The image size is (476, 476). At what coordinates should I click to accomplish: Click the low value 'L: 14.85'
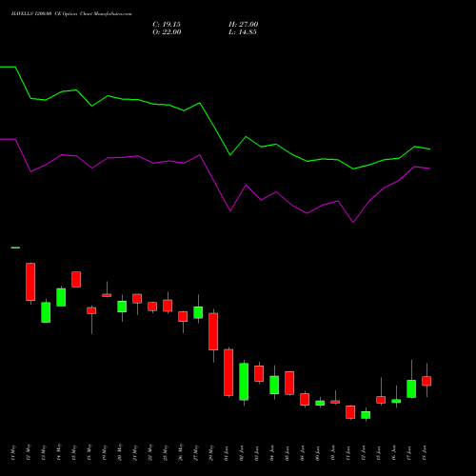point(243,32)
